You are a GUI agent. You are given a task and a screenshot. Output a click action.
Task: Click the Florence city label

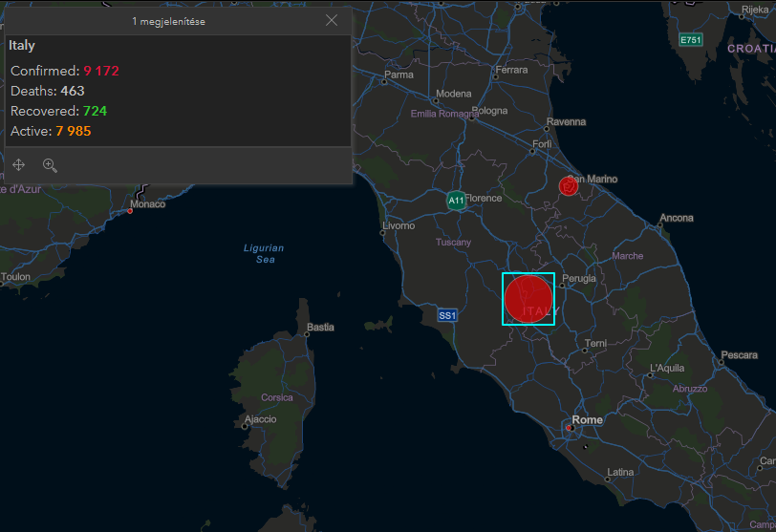pyautogui.click(x=483, y=199)
